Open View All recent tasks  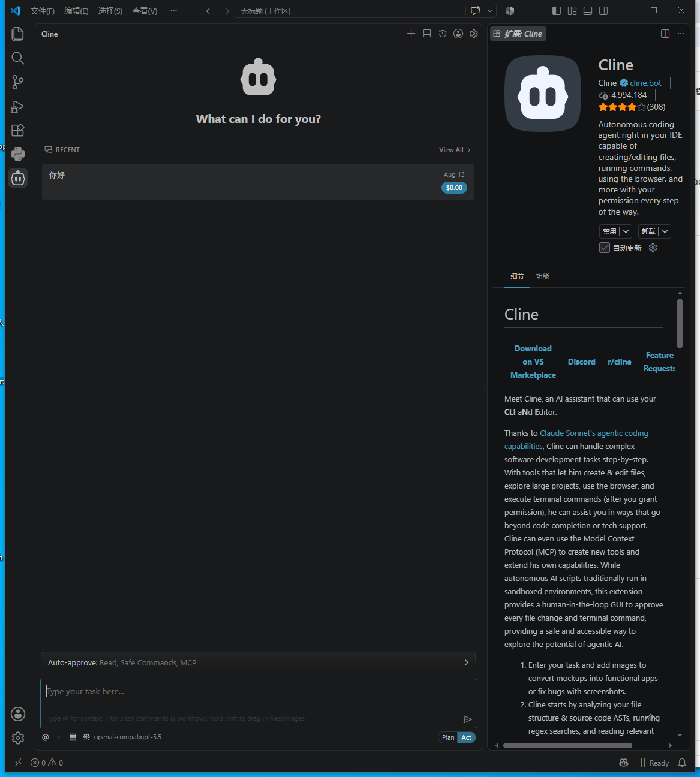point(455,150)
